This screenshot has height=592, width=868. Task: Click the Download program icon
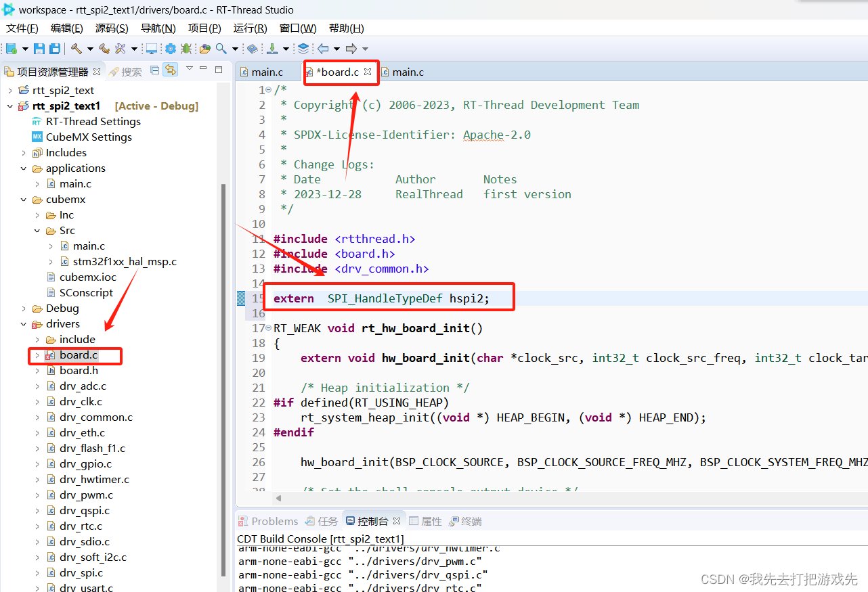[x=272, y=49]
